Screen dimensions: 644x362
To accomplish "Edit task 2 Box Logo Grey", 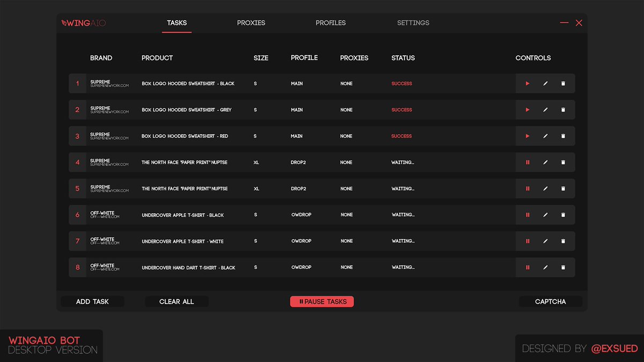I will click(545, 110).
